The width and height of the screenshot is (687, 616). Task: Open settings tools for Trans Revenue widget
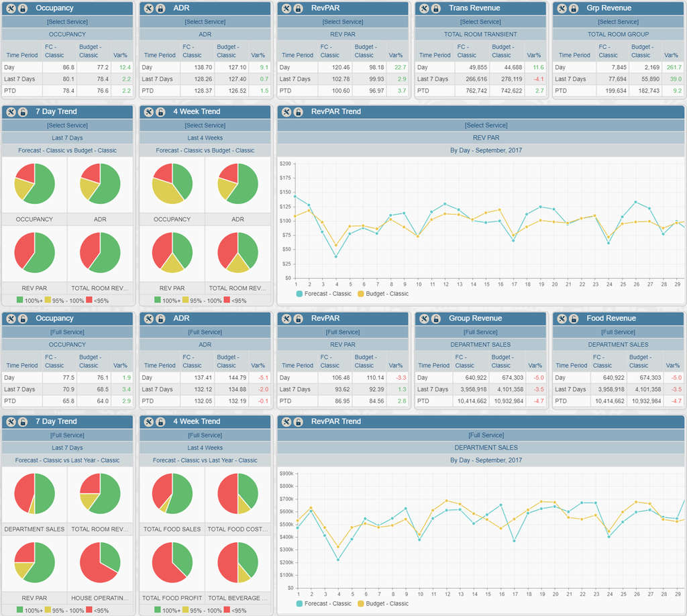pos(424,8)
